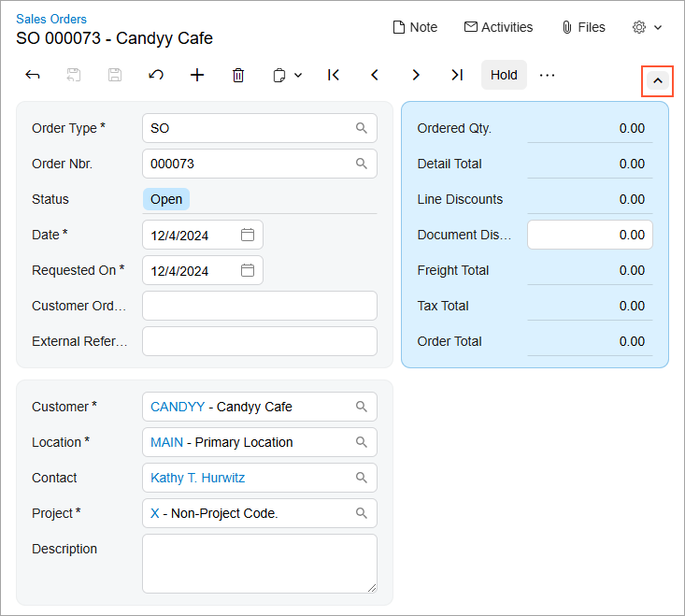
Task: Open the Kathy T. Hurwitz contact link
Action: 197,478
